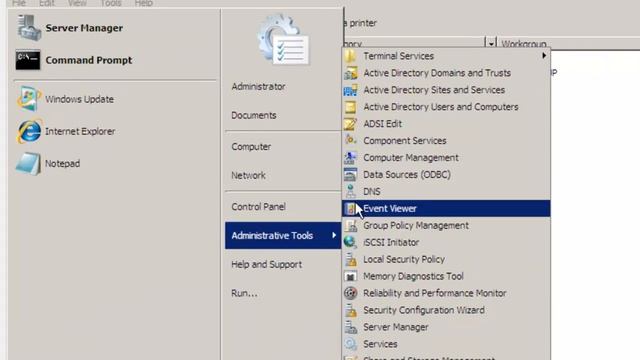Screen dimensions: 640x360
Task: Click Data Sources (ODBC) icon
Action: (350, 175)
